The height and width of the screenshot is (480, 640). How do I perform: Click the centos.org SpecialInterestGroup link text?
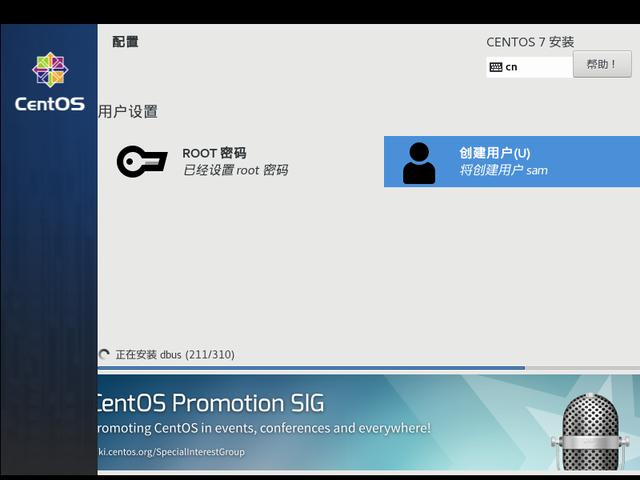(x=171, y=452)
